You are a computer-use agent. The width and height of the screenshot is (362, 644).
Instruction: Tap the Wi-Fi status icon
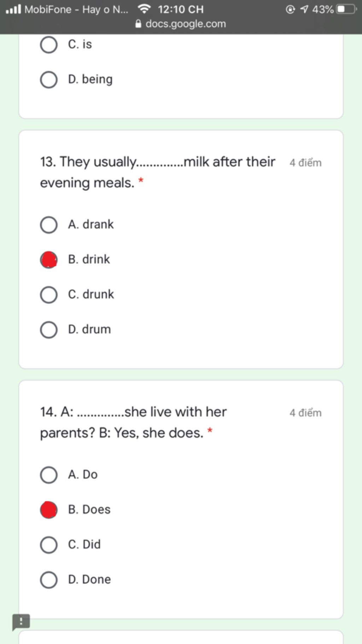click(144, 9)
